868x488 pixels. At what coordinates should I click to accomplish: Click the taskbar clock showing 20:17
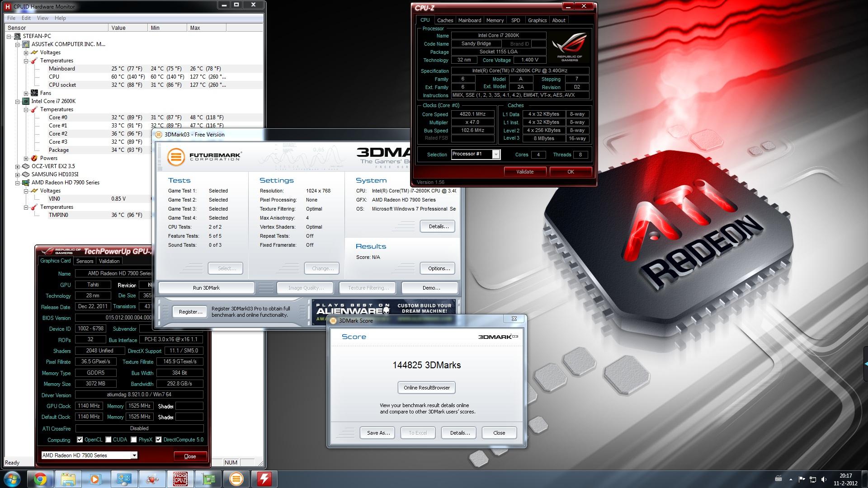[x=845, y=479]
